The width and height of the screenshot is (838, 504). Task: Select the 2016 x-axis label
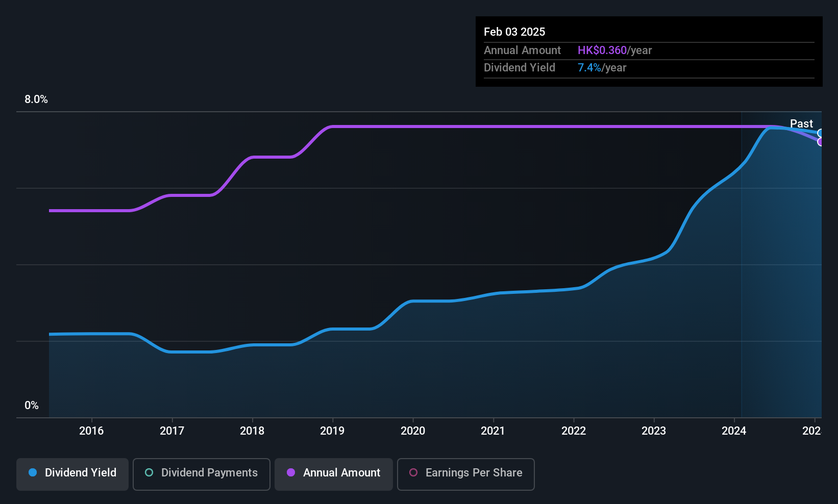(91, 431)
